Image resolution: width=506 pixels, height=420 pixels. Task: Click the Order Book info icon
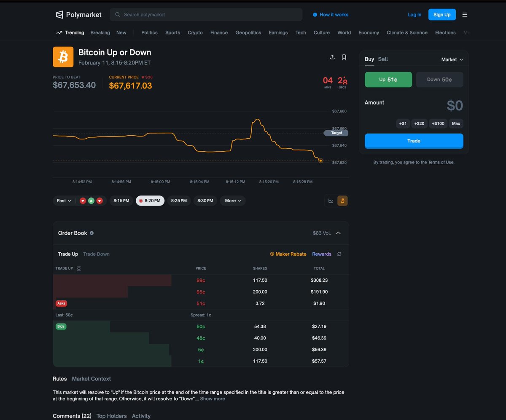point(92,233)
